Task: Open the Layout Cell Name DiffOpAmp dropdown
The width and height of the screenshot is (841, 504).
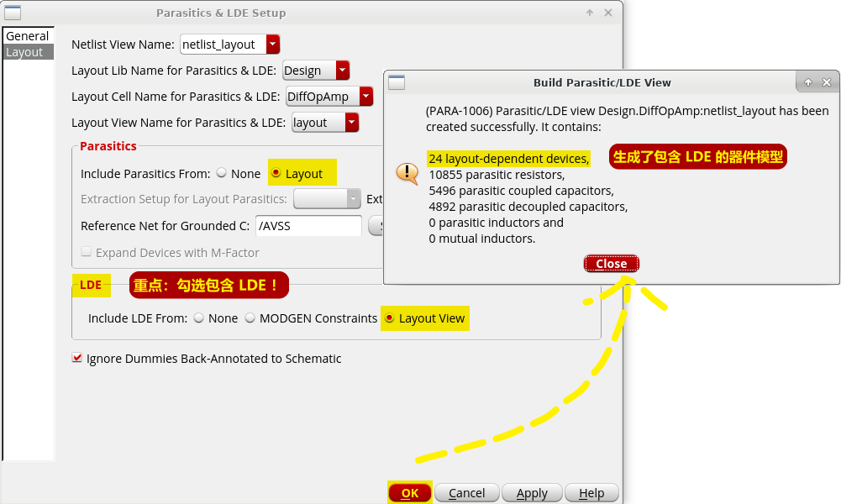Action: coord(365,97)
